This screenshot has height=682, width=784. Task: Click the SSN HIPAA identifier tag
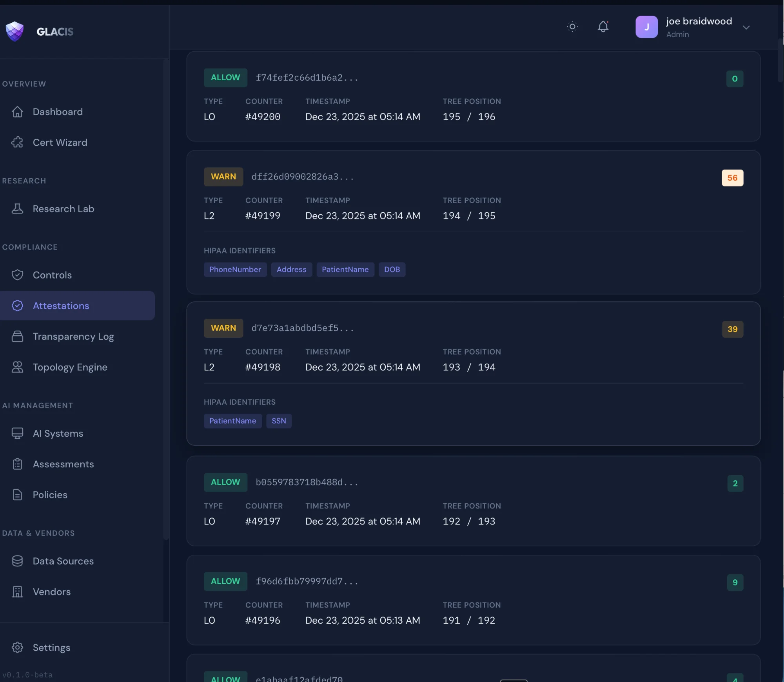pos(279,421)
